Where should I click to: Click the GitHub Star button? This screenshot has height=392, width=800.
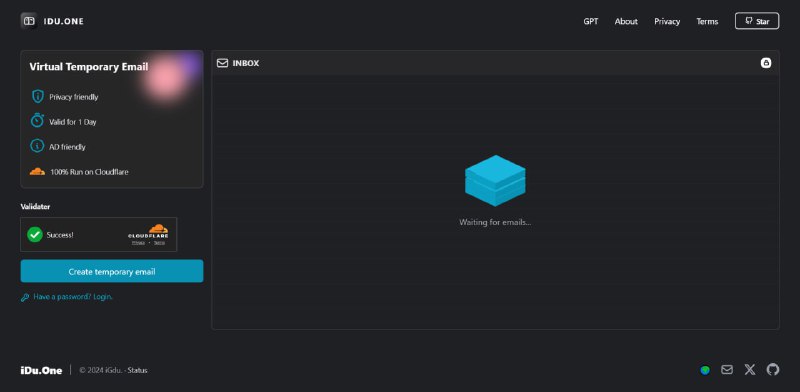[x=757, y=21]
